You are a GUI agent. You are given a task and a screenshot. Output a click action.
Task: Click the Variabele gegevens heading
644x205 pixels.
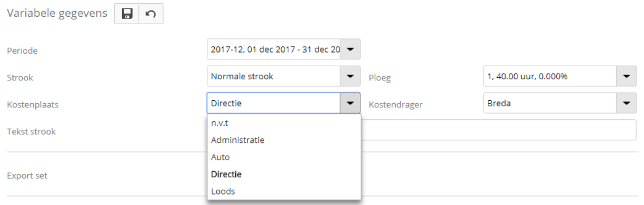(56, 15)
